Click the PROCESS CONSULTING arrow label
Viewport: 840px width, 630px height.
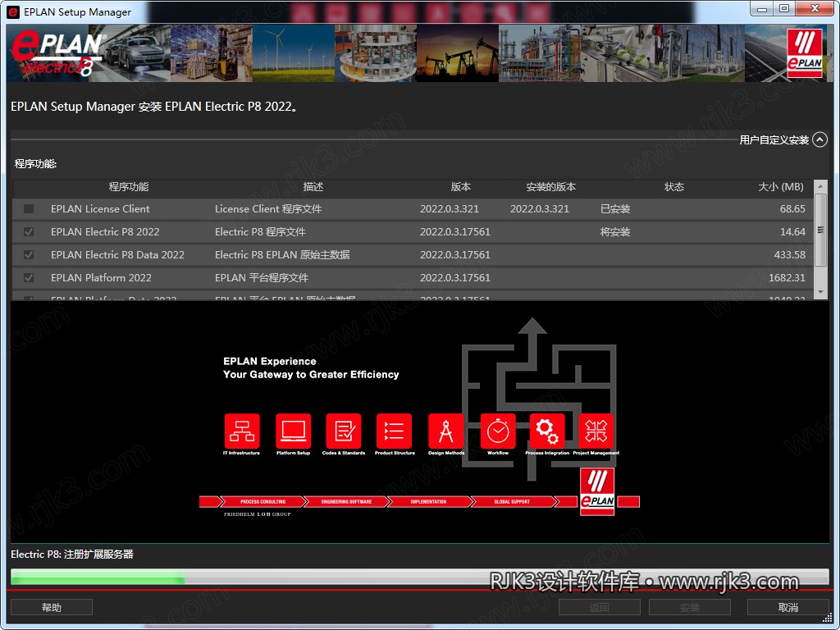pos(263,502)
